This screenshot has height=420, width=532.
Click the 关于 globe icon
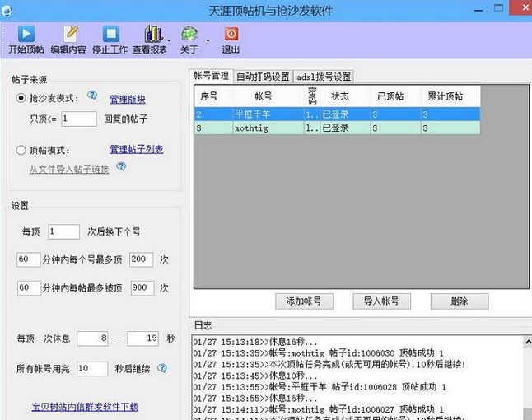point(189,34)
